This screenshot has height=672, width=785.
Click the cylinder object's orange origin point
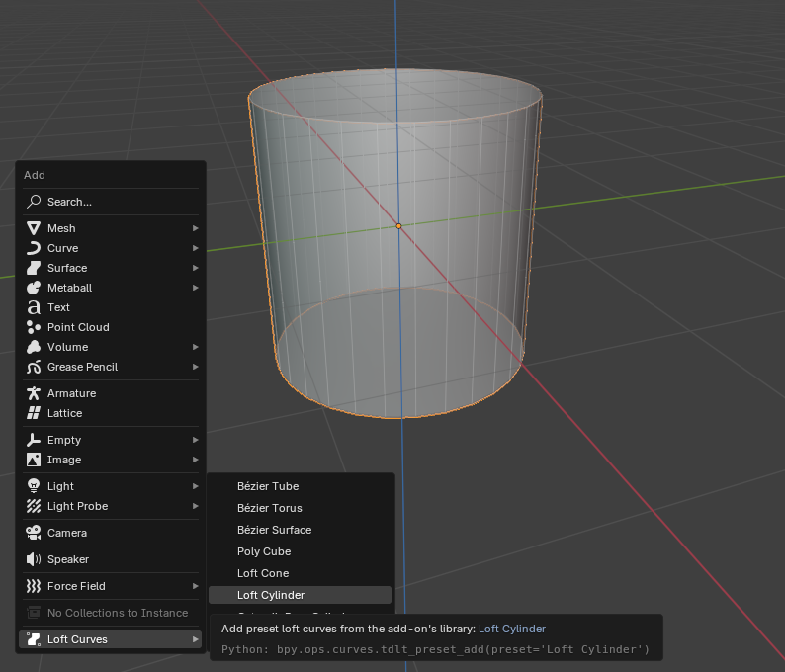pyautogui.click(x=399, y=226)
